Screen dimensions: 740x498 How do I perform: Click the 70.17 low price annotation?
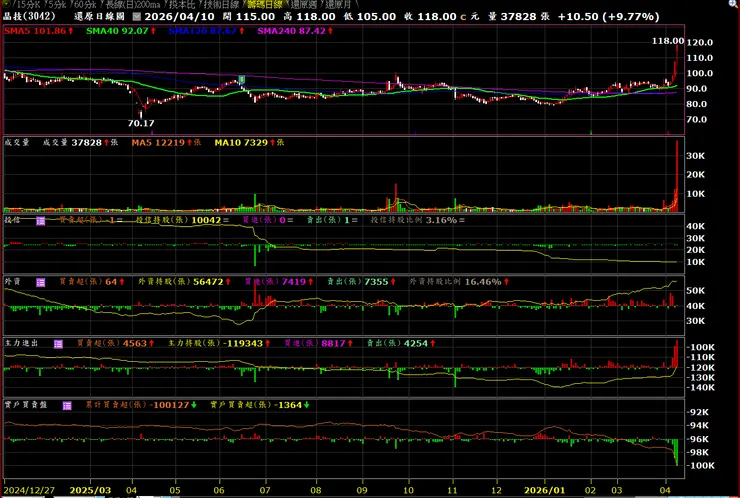[141, 123]
